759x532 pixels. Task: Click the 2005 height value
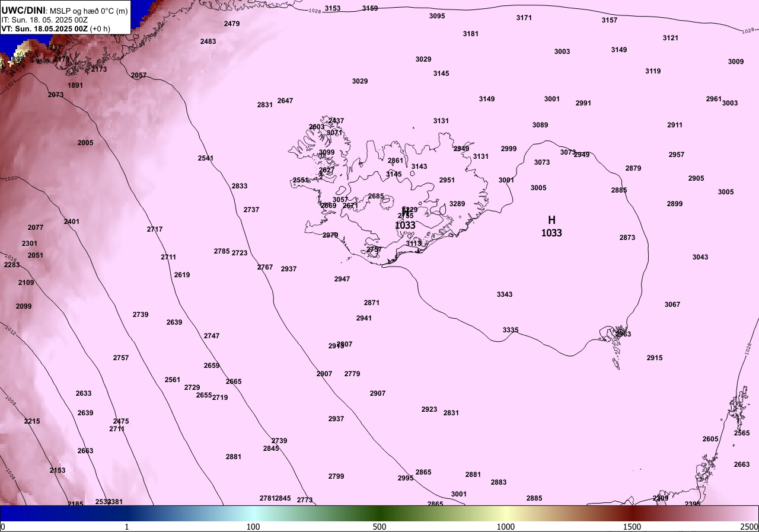[x=85, y=143]
